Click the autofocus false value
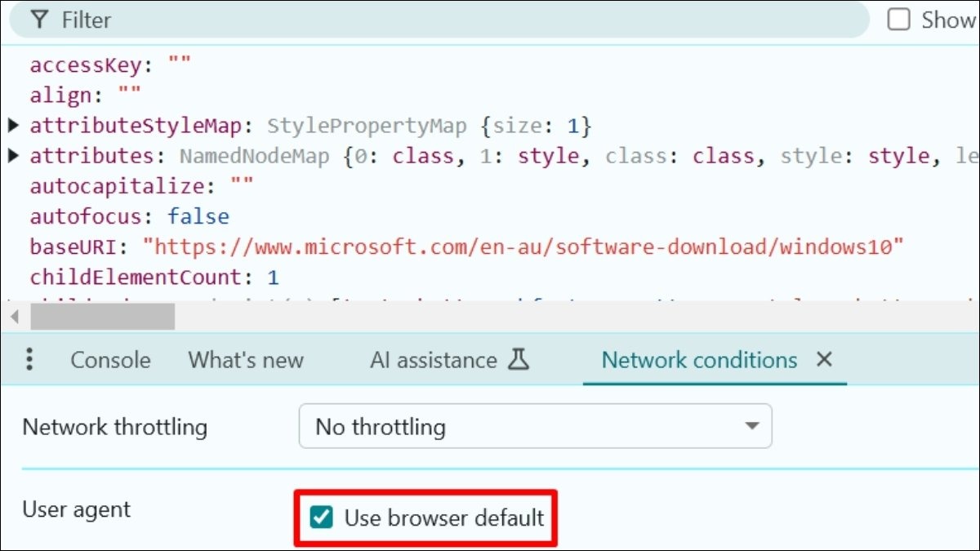The width and height of the screenshot is (980, 551). click(198, 216)
